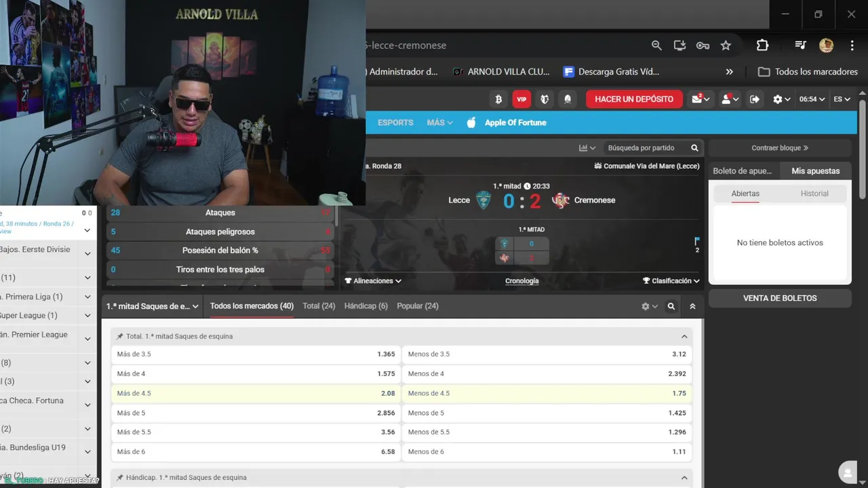Open the Chrome three-dot menu
The width and height of the screenshot is (868, 488).
852,45
